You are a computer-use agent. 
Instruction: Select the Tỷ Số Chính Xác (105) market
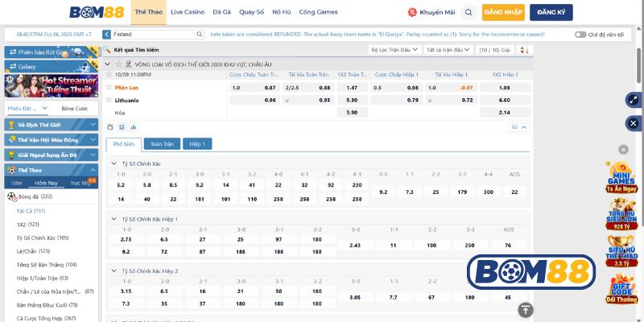(42, 237)
